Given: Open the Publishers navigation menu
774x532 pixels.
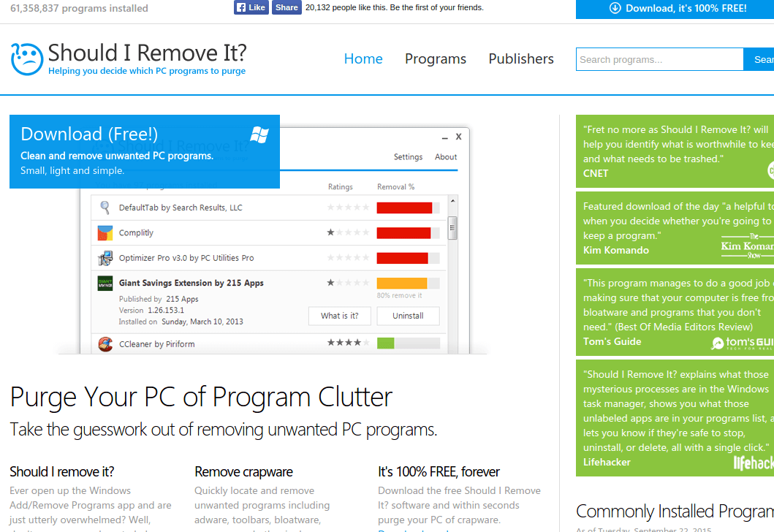Looking at the screenshot, I should pyautogui.click(x=521, y=58).
